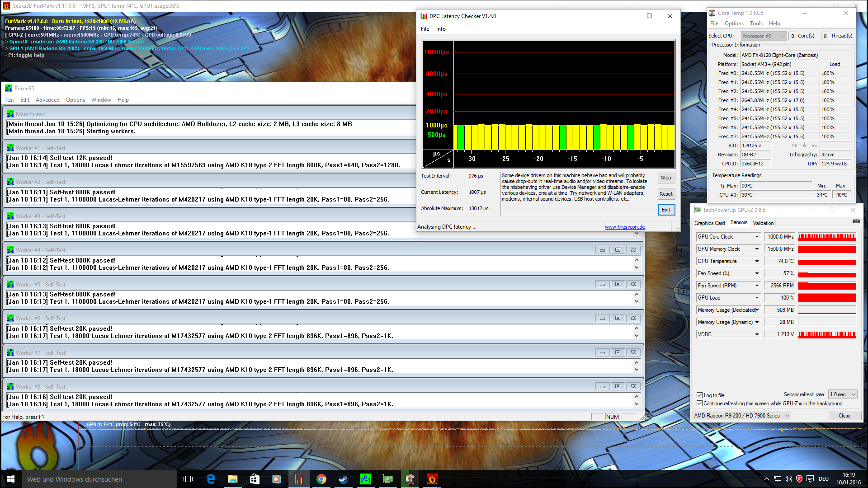Toggle the Log to file checkbox

700,395
